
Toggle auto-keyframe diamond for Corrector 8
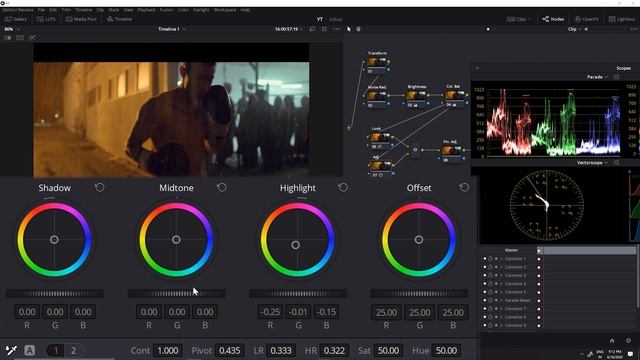point(496,317)
